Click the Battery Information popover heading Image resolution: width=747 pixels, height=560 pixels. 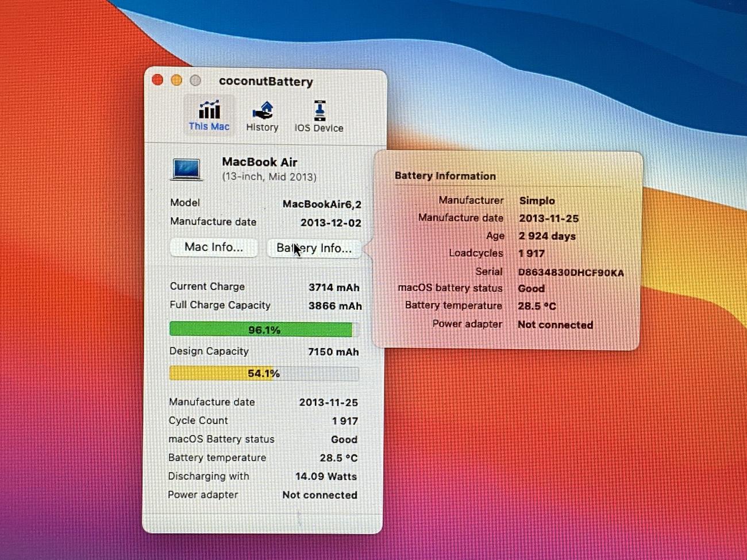click(x=445, y=176)
